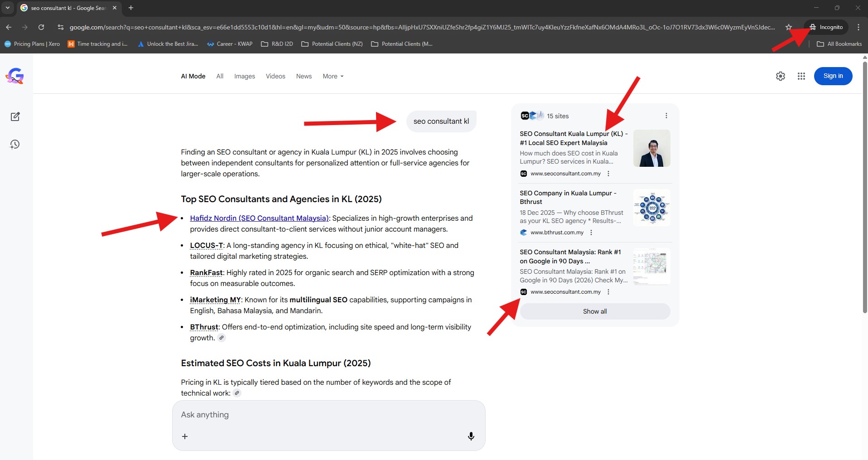868x460 pixels.
Task: Open more options next to www.bthrust.com.my
Action: 591,232
